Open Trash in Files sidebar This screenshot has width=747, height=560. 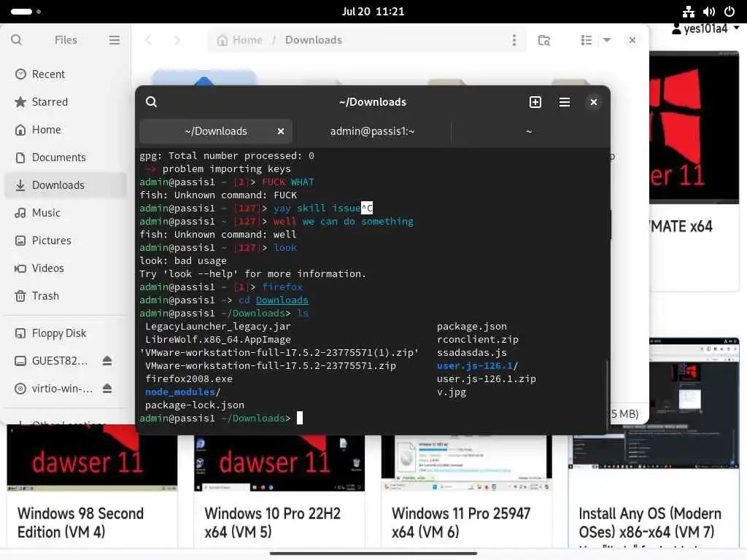tap(66, 296)
